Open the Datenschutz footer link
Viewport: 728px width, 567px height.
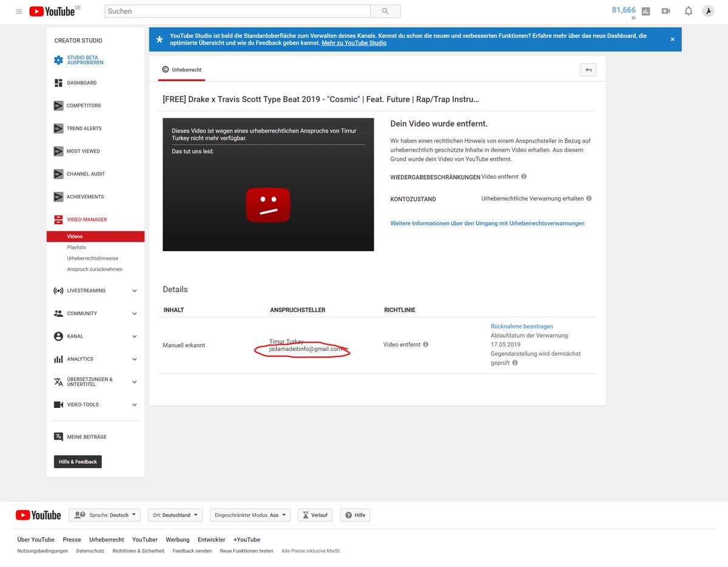(90, 551)
